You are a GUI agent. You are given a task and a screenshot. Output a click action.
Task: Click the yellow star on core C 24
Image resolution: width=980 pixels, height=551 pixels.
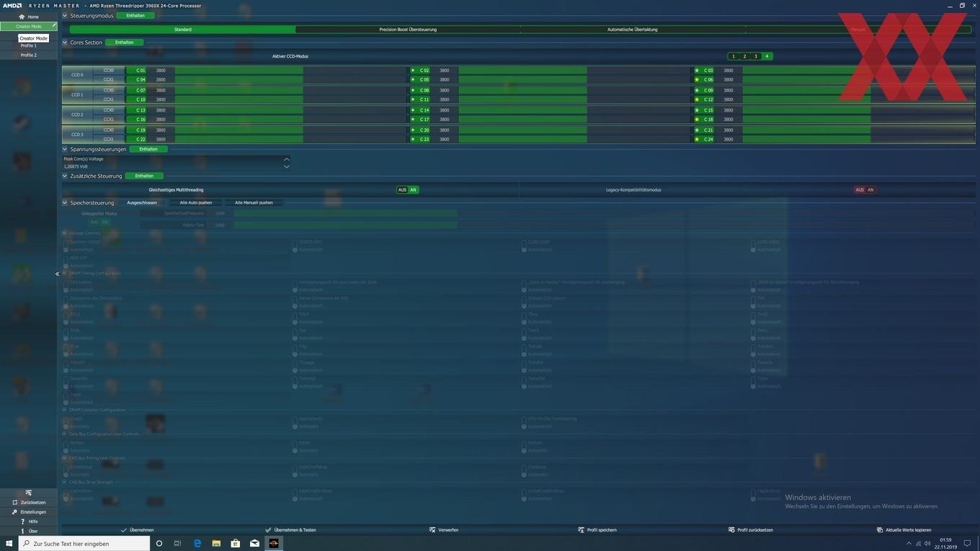click(x=697, y=140)
